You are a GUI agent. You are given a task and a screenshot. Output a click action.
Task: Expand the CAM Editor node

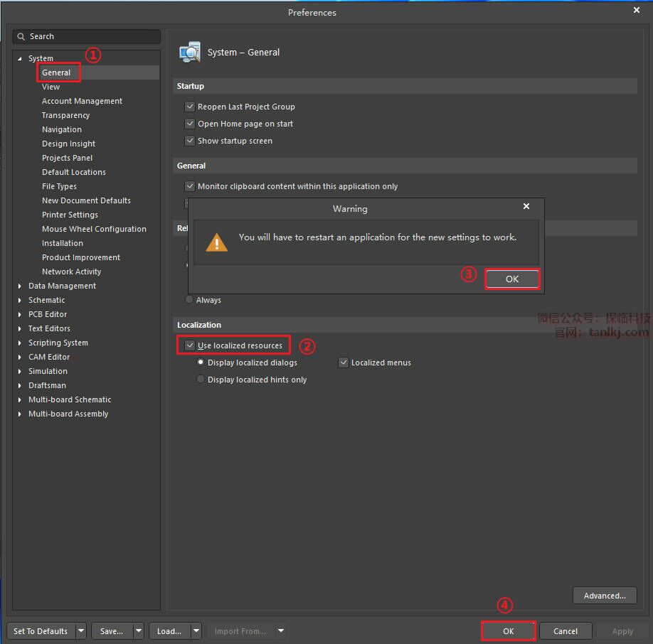(20, 357)
